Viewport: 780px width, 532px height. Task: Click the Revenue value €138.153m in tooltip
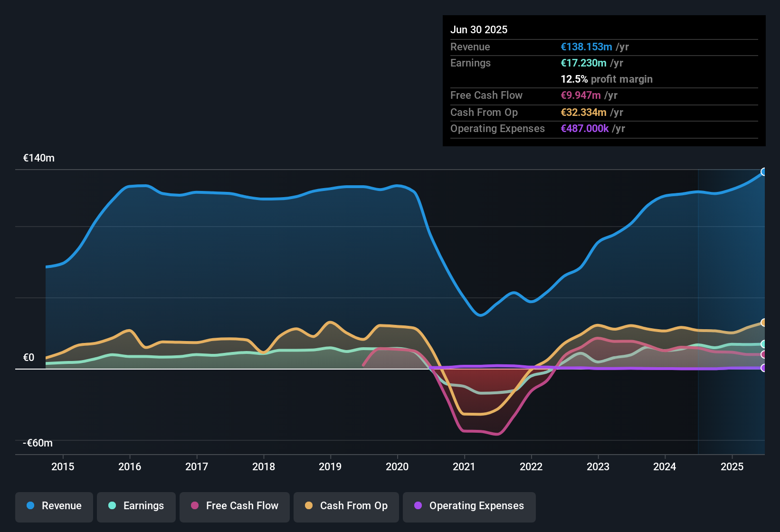point(586,47)
